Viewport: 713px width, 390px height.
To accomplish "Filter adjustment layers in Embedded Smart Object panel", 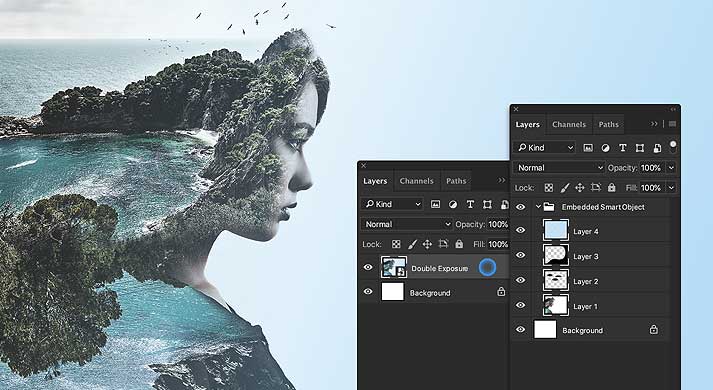I will click(x=605, y=148).
